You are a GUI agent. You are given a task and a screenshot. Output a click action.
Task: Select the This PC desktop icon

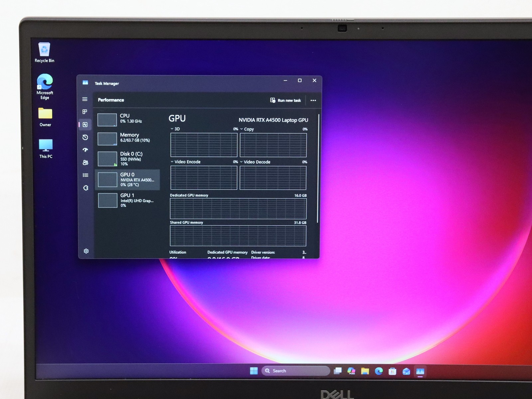(x=46, y=149)
